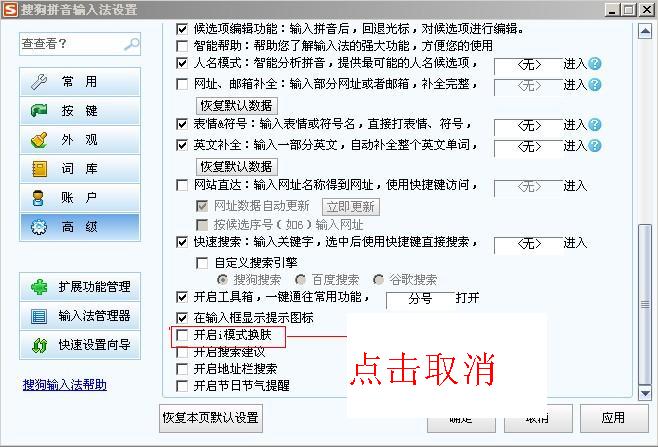Image resolution: width=658 pixels, height=447 pixels.
Task: Open help icon for 英文补全 row
Action: [x=595, y=146]
